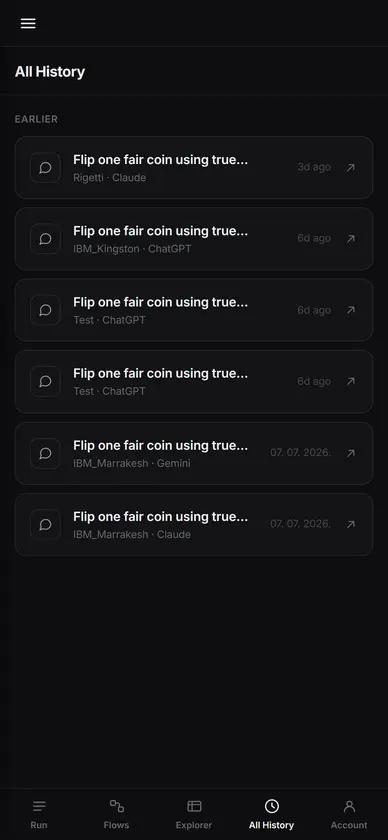This screenshot has height=840, width=388.
Task: Open the hamburger menu
Action: coord(28,24)
